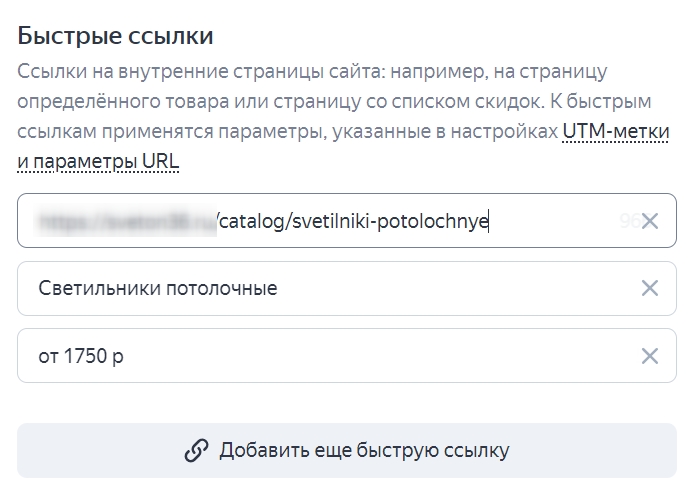Clear the catalog URL field
The height and width of the screenshot is (494, 700).
coord(649,221)
